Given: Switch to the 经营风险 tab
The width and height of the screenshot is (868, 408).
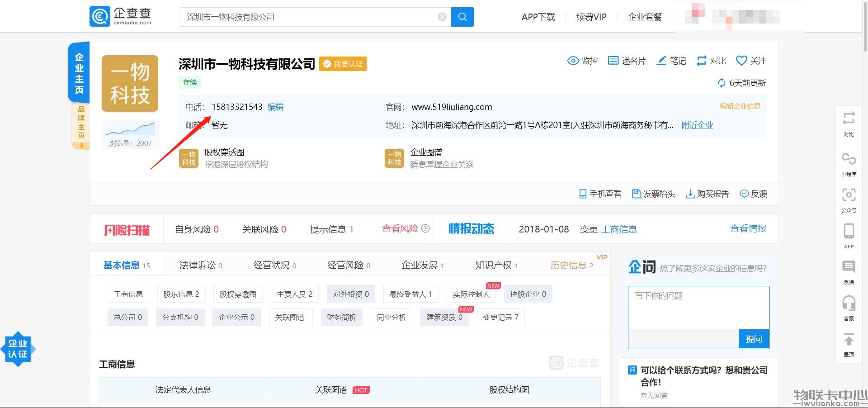Looking at the screenshot, I should [349, 265].
